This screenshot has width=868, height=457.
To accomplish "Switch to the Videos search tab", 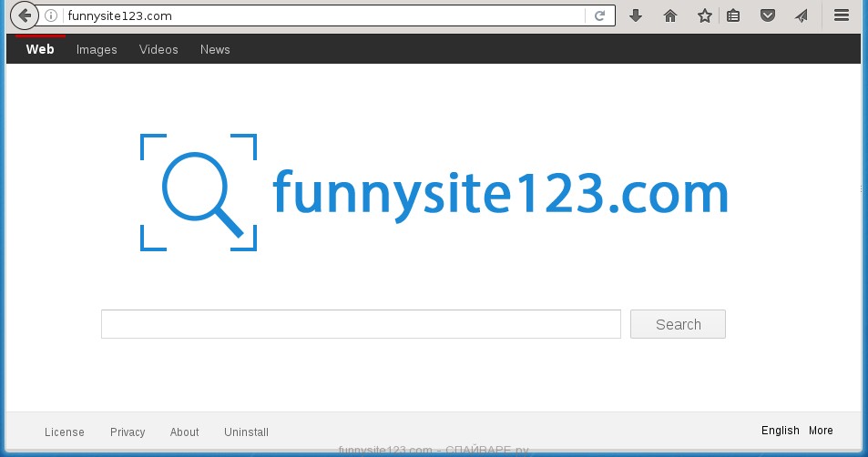I will [x=158, y=49].
